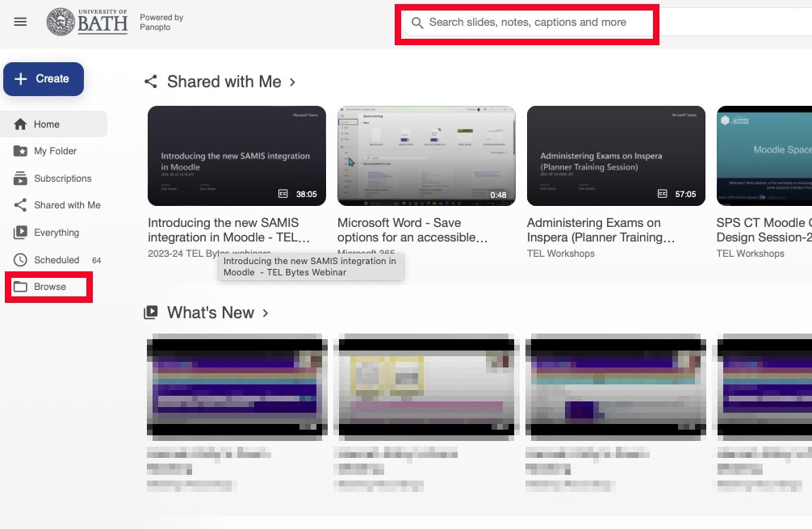The height and width of the screenshot is (529, 812).
Task: Click the Home house icon
Action: pyautogui.click(x=20, y=124)
